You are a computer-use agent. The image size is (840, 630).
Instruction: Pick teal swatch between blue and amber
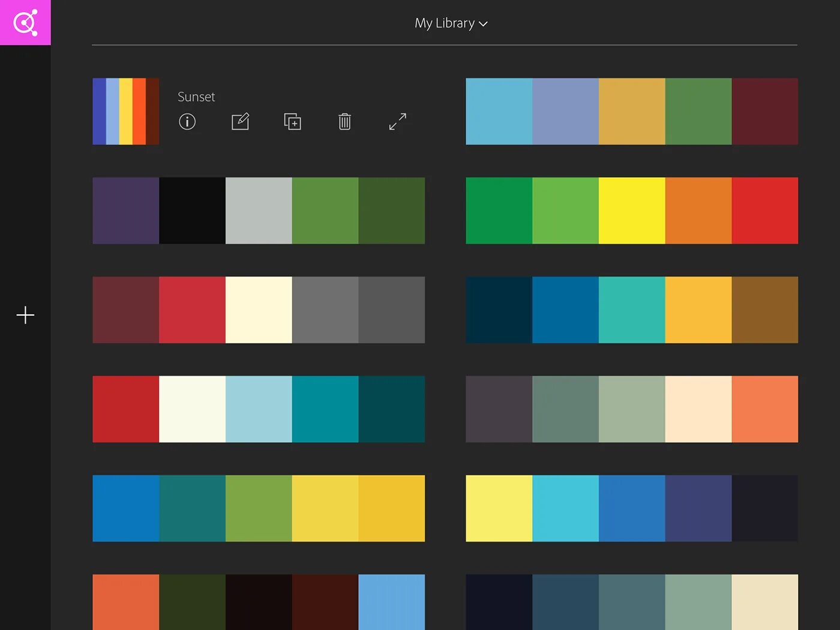(632, 310)
